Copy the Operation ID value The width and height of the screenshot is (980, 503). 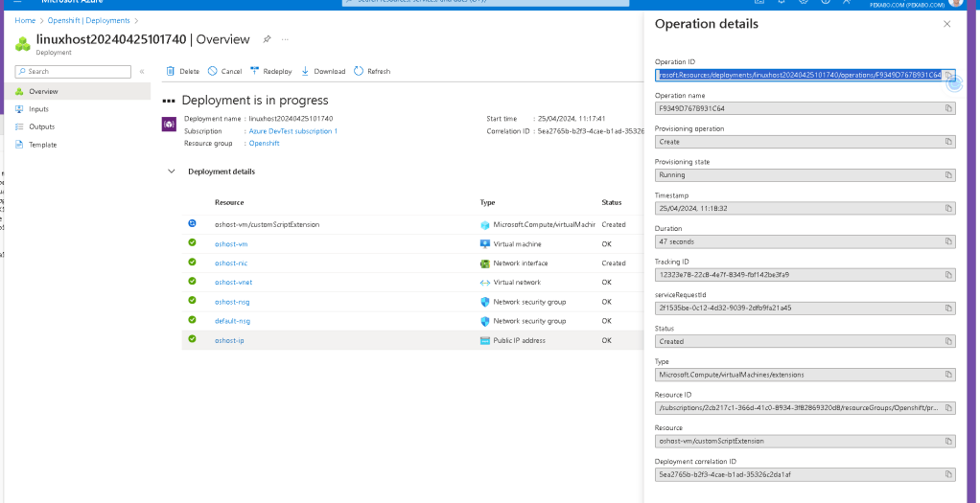point(948,75)
